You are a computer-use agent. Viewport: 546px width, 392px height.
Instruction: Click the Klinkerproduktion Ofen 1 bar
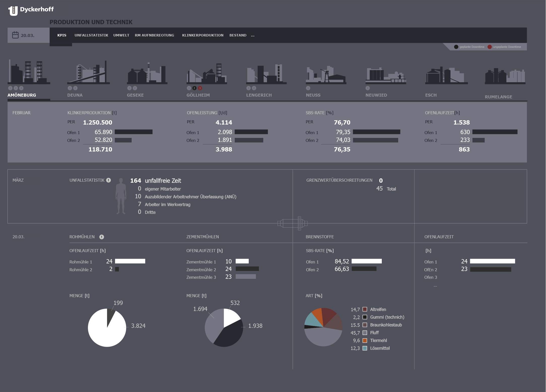click(x=134, y=132)
